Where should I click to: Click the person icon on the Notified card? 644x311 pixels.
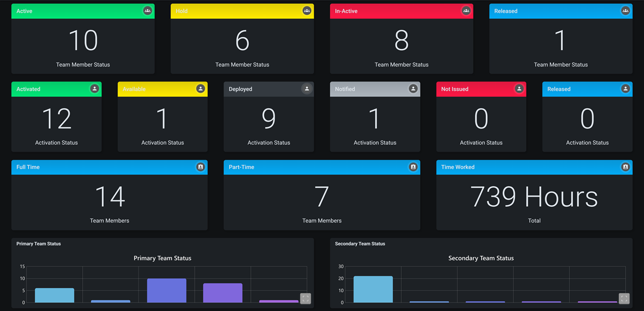click(414, 89)
